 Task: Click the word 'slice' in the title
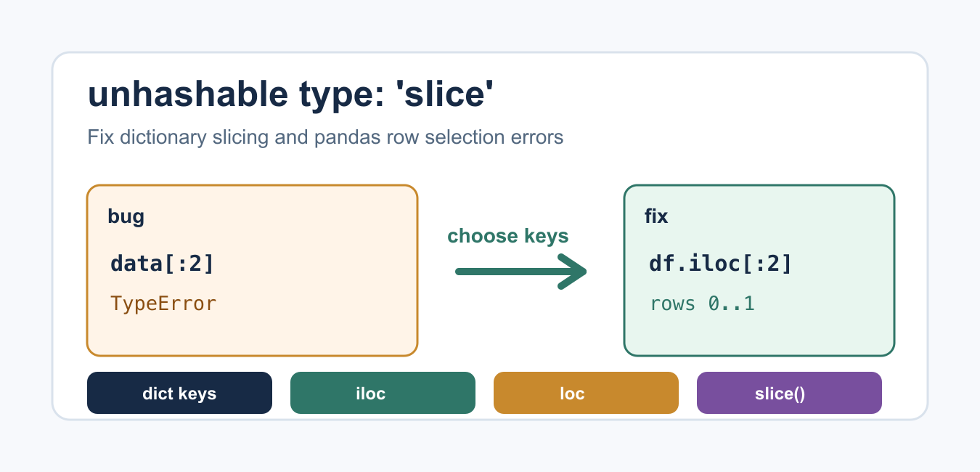444,95
